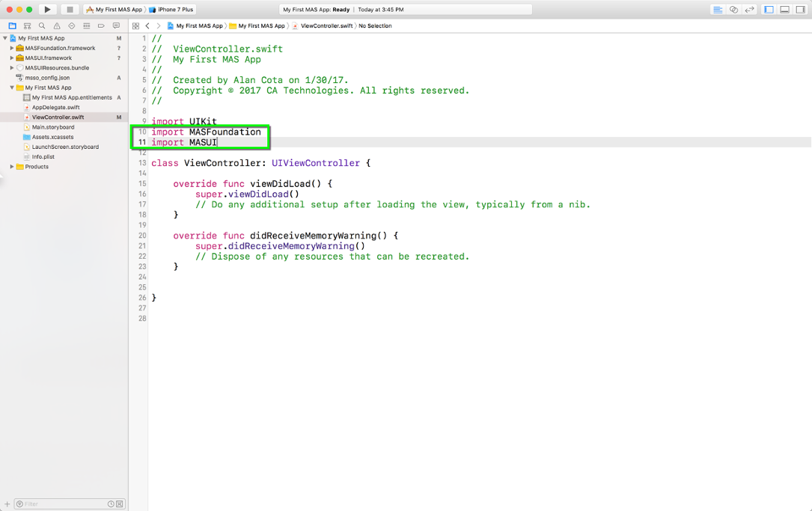Select My First MAS App scheme
Viewport: 812px width, 511px height.
[x=114, y=9]
